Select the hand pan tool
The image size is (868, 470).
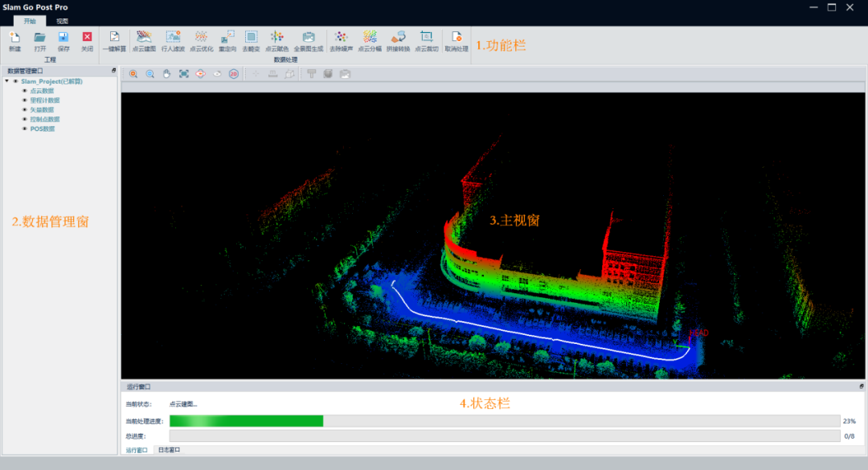click(x=167, y=74)
